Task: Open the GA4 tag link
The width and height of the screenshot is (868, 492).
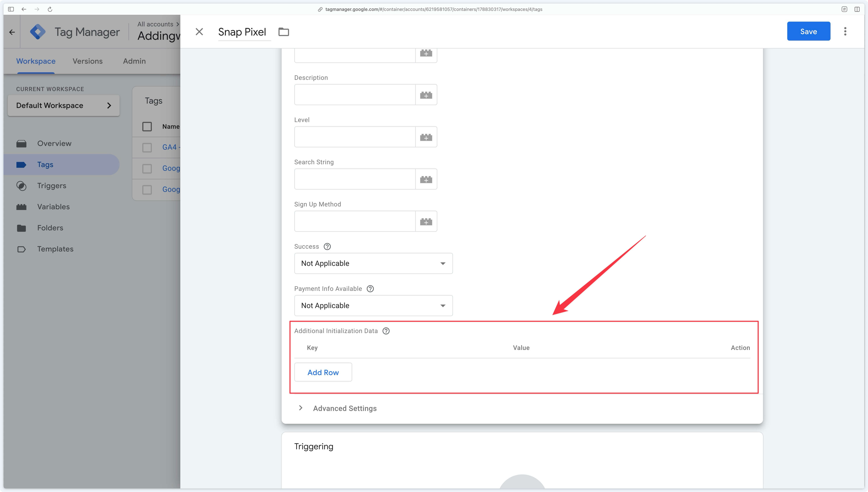Action: pyautogui.click(x=171, y=147)
